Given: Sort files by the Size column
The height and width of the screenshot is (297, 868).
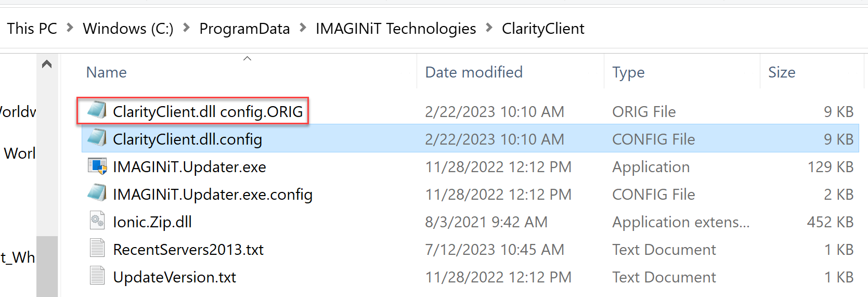Looking at the screenshot, I should pyautogui.click(x=782, y=72).
